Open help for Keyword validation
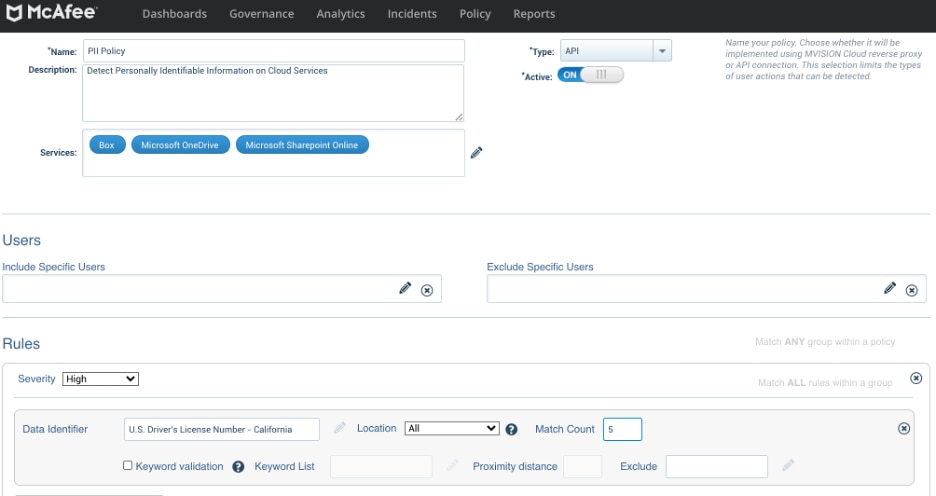The width and height of the screenshot is (936, 496). [x=238, y=467]
